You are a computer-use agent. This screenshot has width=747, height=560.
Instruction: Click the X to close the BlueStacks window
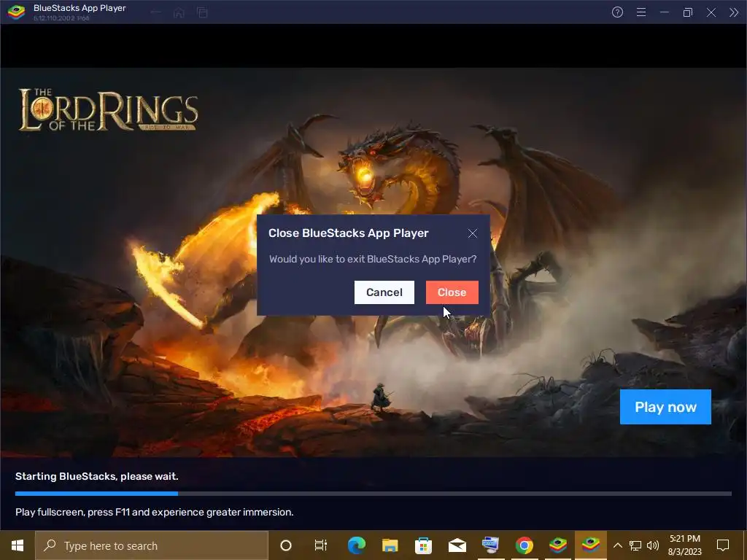pyautogui.click(x=711, y=12)
